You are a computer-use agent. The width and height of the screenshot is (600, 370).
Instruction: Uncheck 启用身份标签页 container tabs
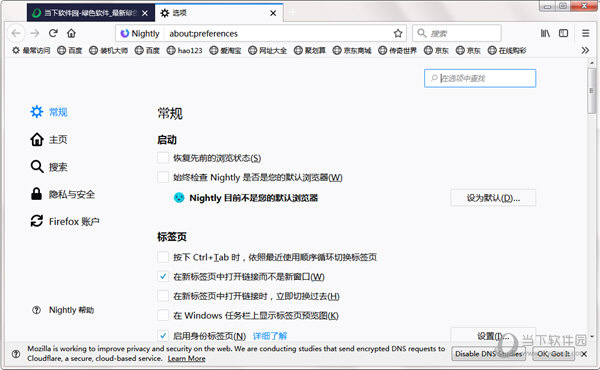click(163, 336)
